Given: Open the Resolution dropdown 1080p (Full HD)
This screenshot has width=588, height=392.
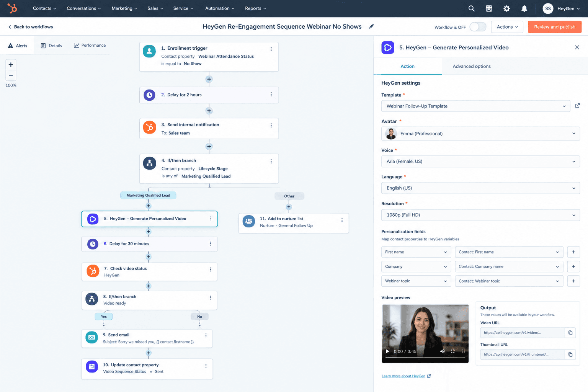Looking at the screenshot, I should coord(481,215).
